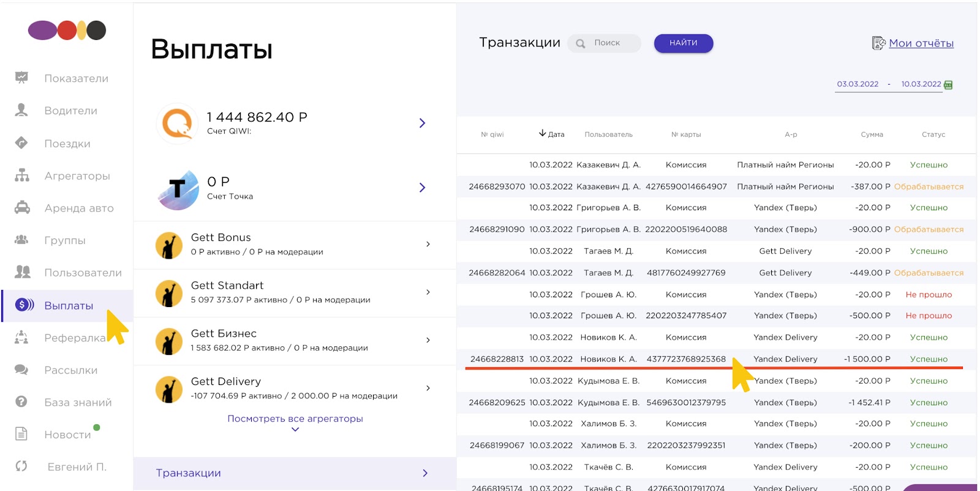Viewport: 980px width, 491px height.
Task: Click the Рассылки chat bubbles icon
Action: pyautogui.click(x=21, y=370)
